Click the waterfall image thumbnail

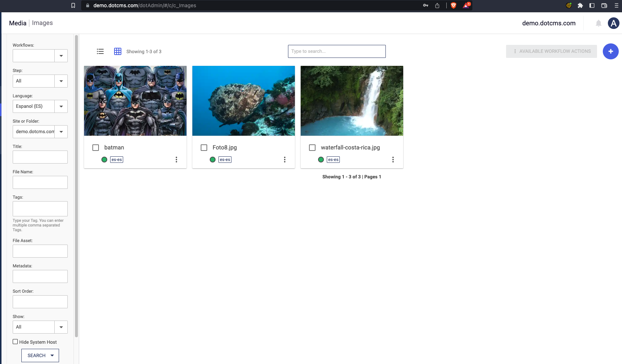click(351, 101)
